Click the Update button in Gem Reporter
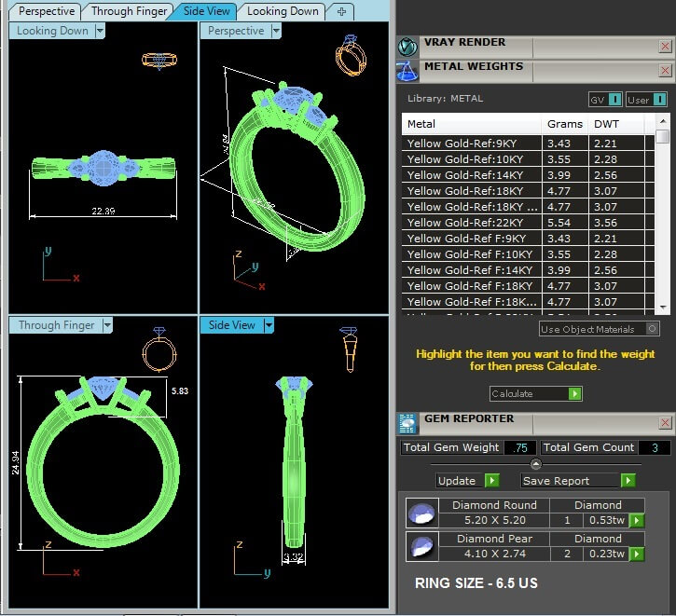The width and height of the screenshot is (676, 616). pyautogui.click(x=470, y=481)
